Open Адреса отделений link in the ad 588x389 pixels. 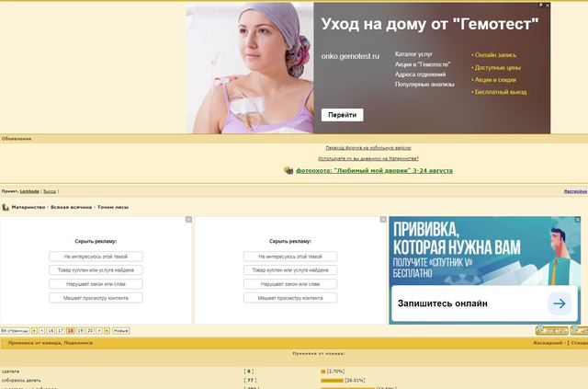point(420,74)
